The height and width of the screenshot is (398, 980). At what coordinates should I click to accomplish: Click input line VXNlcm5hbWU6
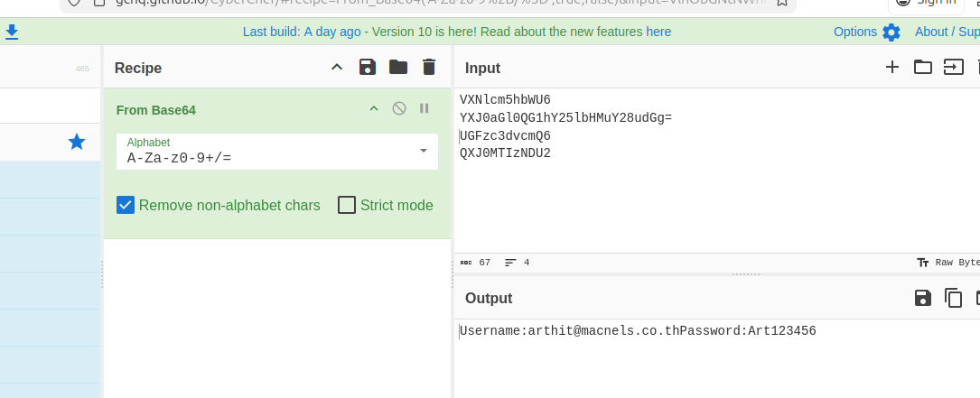tap(505, 100)
